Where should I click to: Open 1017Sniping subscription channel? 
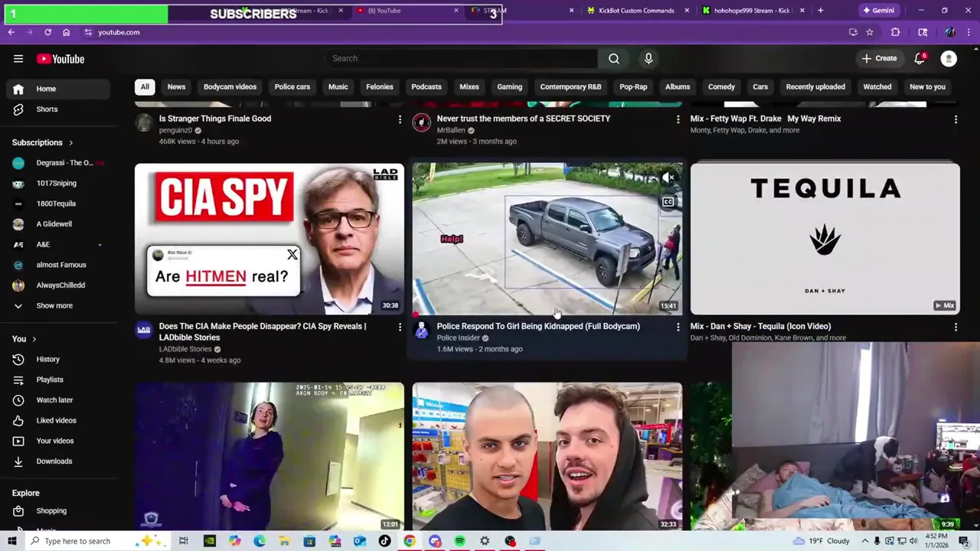coord(58,184)
